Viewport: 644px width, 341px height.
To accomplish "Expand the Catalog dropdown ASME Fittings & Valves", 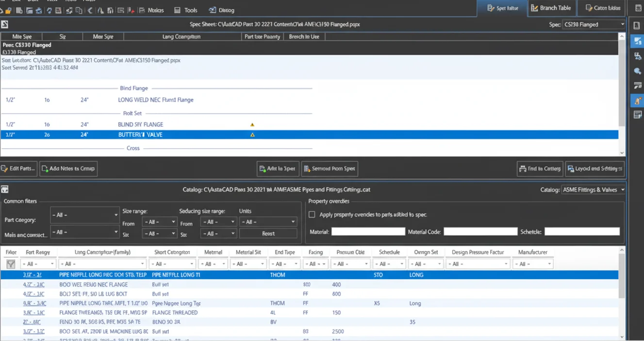I will click(x=594, y=190).
